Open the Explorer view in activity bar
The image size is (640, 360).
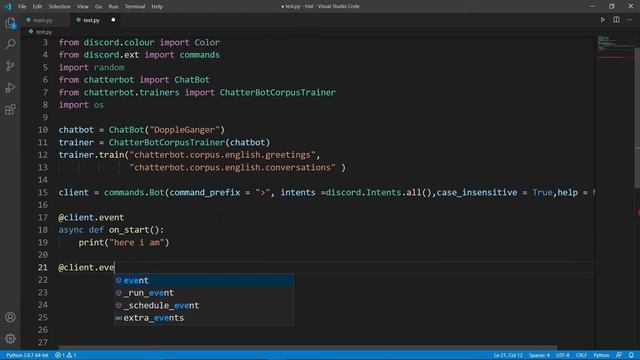pyautogui.click(x=11, y=23)
